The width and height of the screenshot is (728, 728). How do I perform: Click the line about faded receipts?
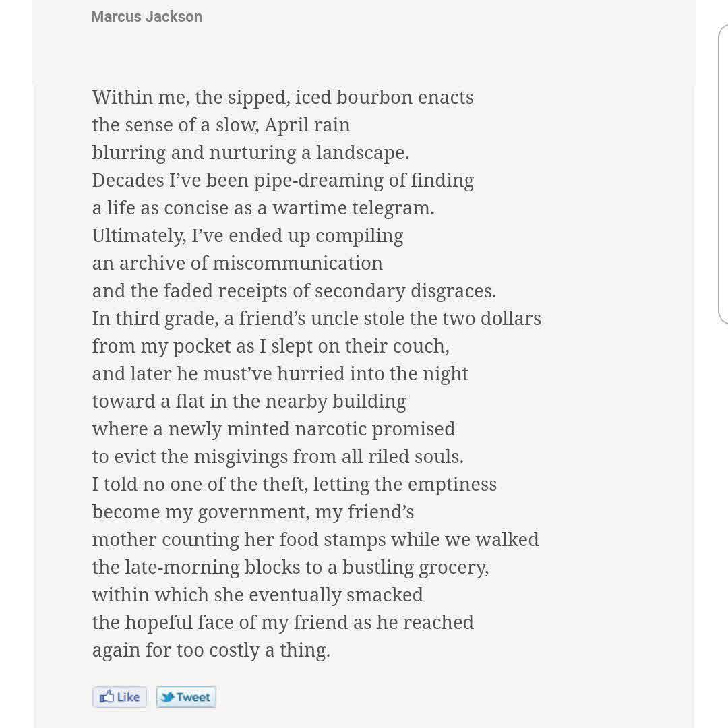coord(295,291)
